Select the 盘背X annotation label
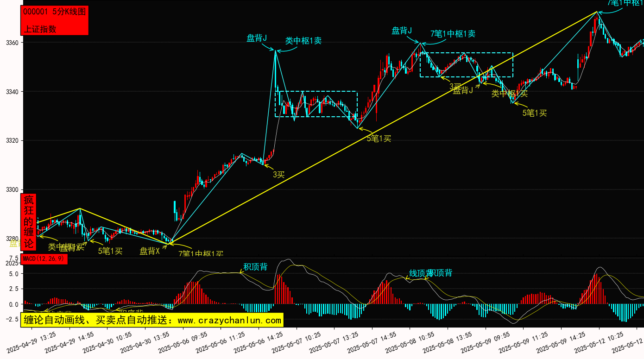The width and height of the screenshot is (644, 359). click(x=150, y=251)
